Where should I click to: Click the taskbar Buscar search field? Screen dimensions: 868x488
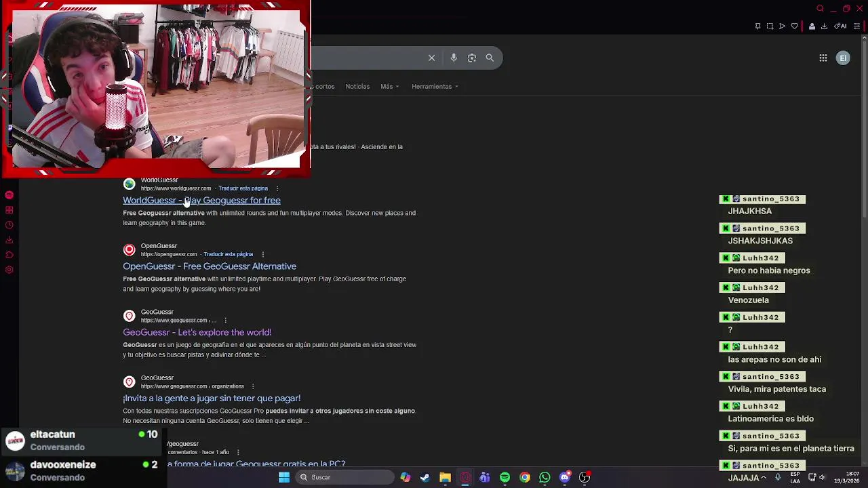(344, 477)
